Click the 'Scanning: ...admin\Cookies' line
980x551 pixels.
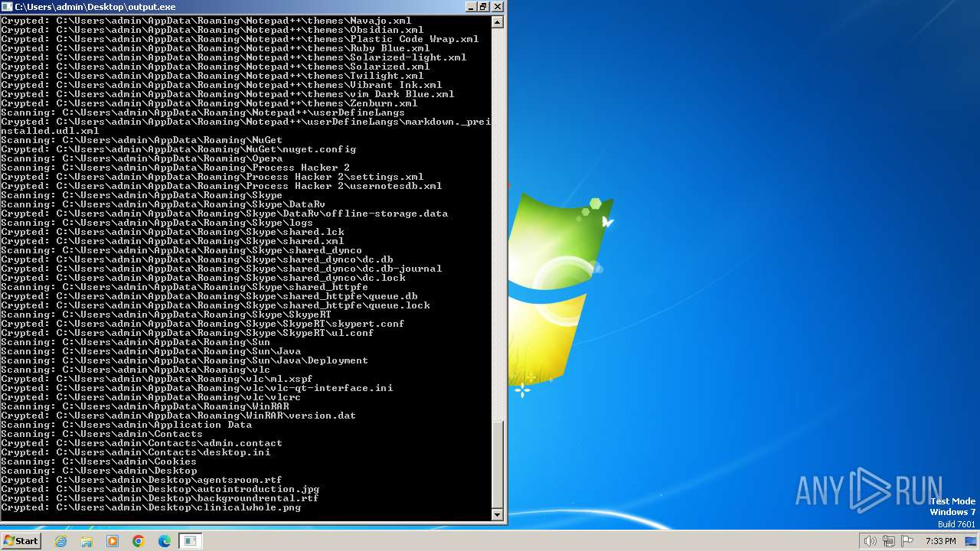(x=99, y=461)
